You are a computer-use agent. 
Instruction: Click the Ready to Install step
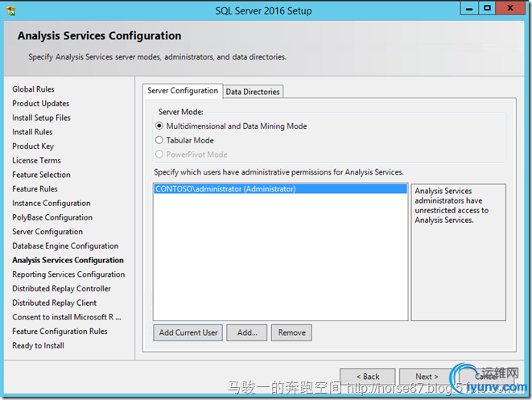[38, 346]
